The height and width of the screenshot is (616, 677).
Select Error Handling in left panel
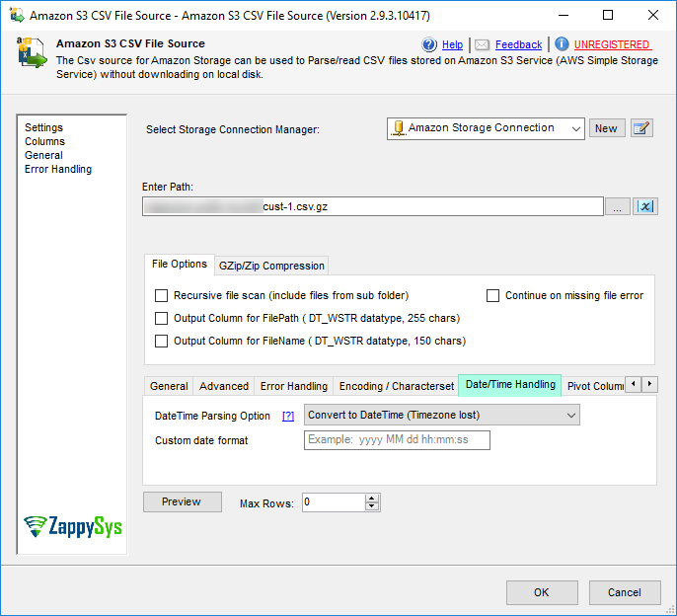[58, 169]
